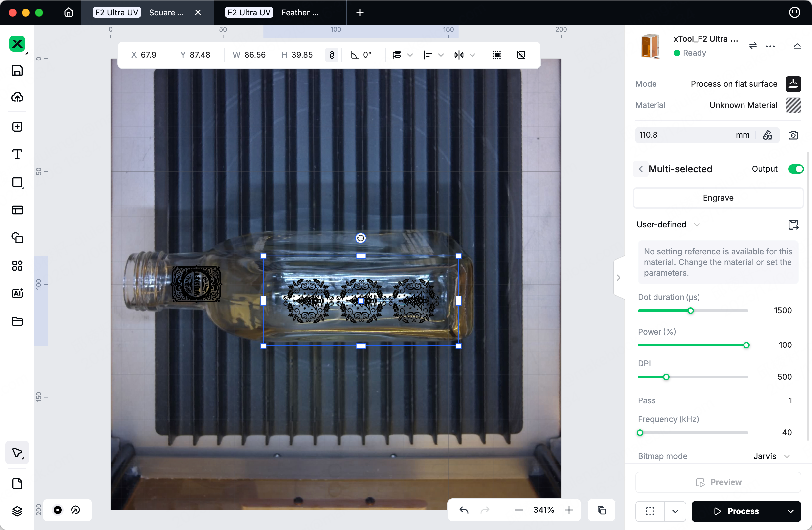Click the undo arrow
This screenshot has width=812, height=530.
pos(464,510)
